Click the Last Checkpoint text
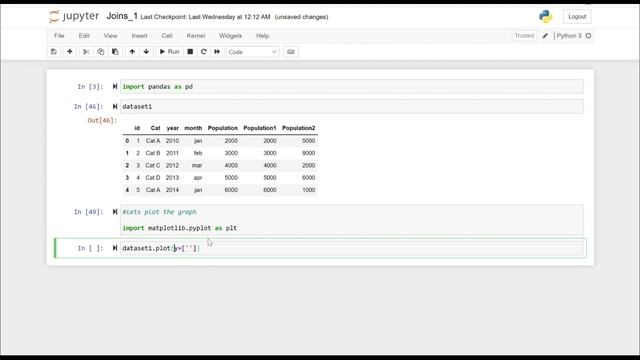640x360 pixels. point(205,17)
